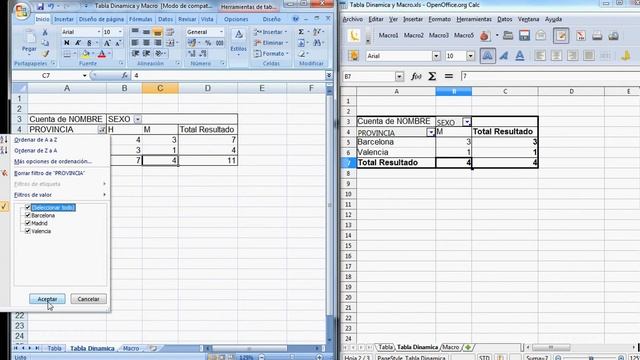Open SEXO dropdown in OpenOffice pivot
The height and width of the screenshot is (360, 640).
click(x=467, y=122)
